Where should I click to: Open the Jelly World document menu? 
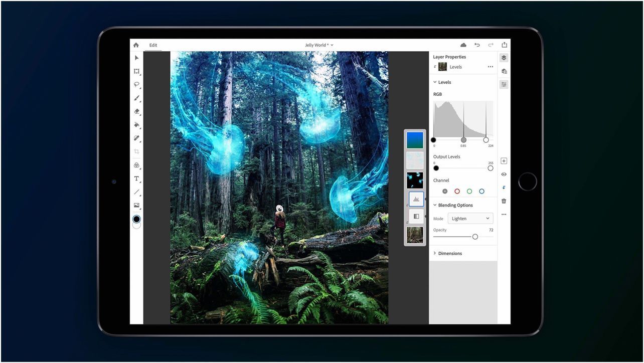[318, 45]
